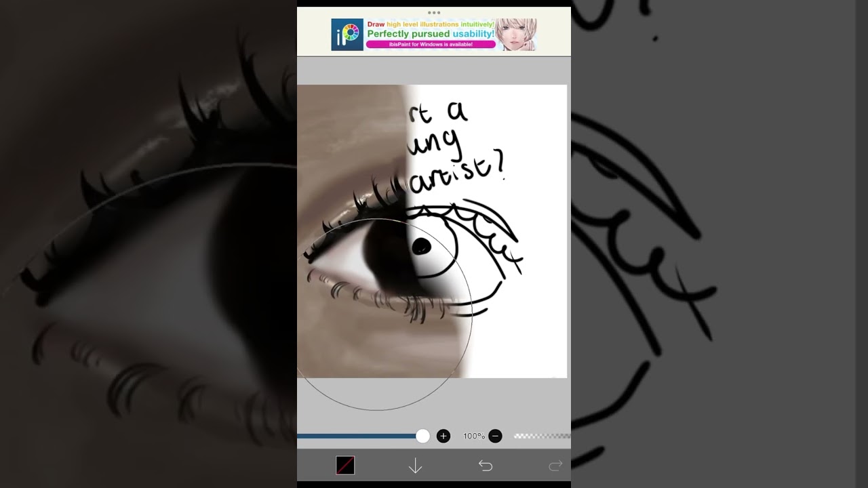
Task: Click the pink 'ibisPaint for Windows is available!' label
Action: [x=431, y=44]
